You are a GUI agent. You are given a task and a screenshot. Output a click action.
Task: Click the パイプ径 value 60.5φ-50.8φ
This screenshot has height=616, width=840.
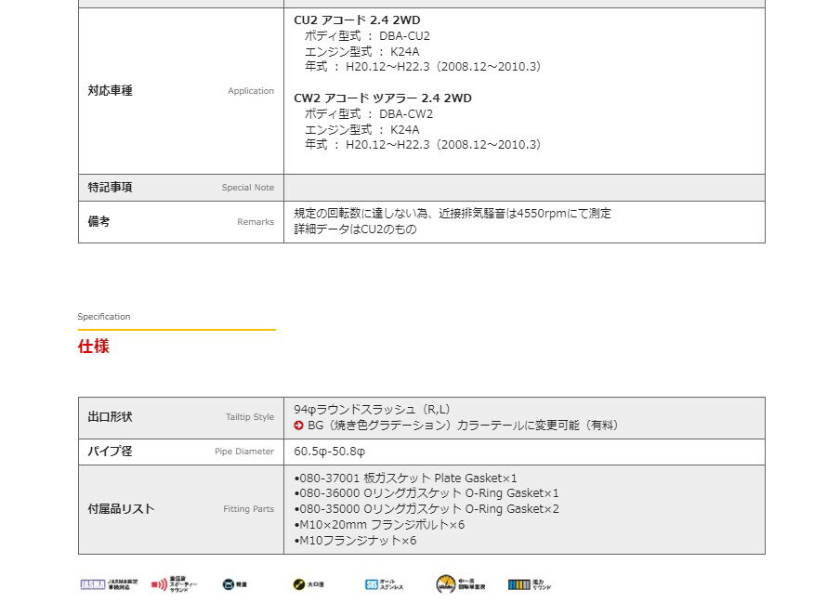(x=330, y=452)
